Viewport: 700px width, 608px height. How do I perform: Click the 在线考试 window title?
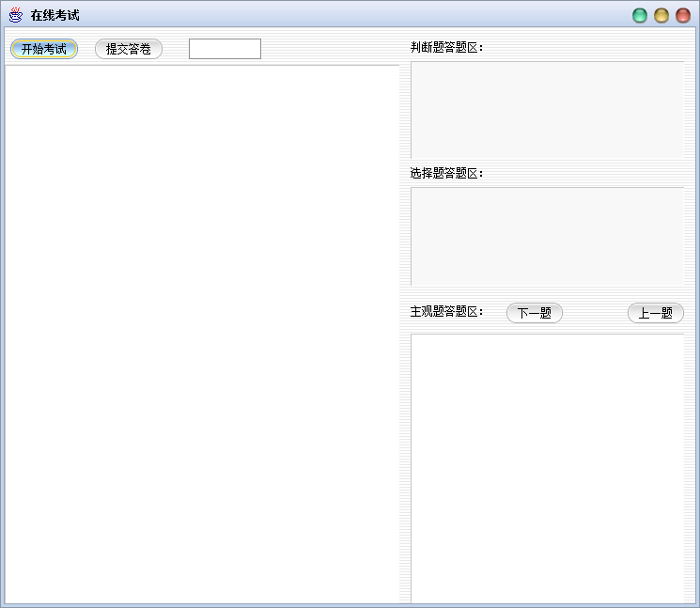[x=54, y=15]
